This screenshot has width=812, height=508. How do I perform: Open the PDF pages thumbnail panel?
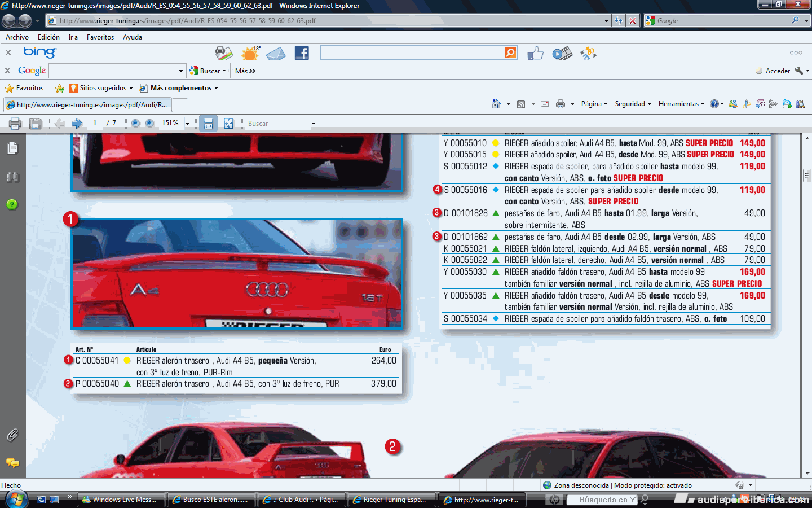[x=12, y=148]
